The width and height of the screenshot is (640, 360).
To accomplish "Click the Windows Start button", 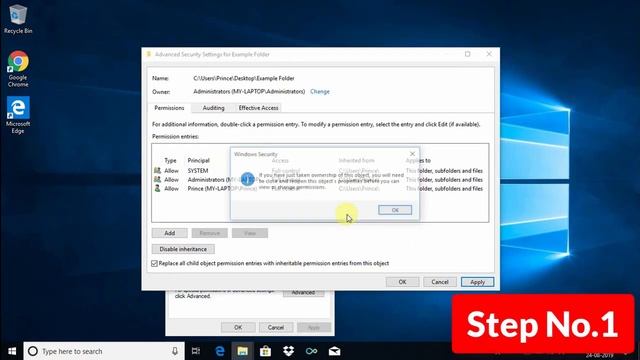I will (12, 351).
